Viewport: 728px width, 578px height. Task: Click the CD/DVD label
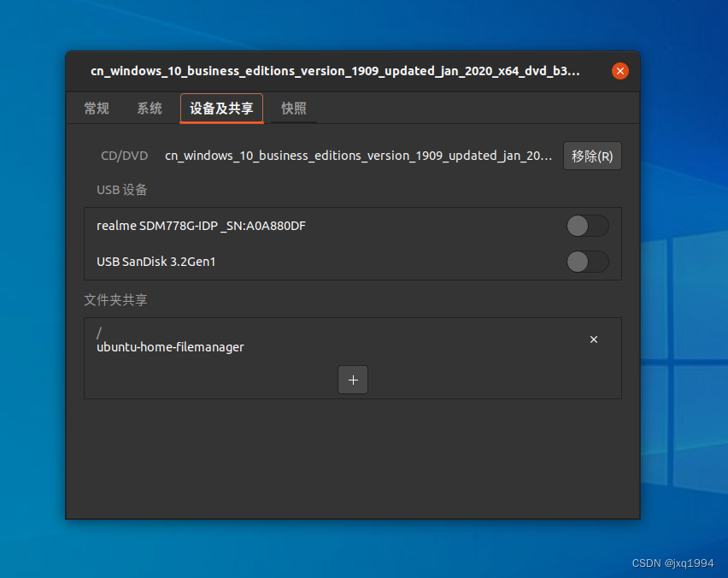[x=125, y=156]
